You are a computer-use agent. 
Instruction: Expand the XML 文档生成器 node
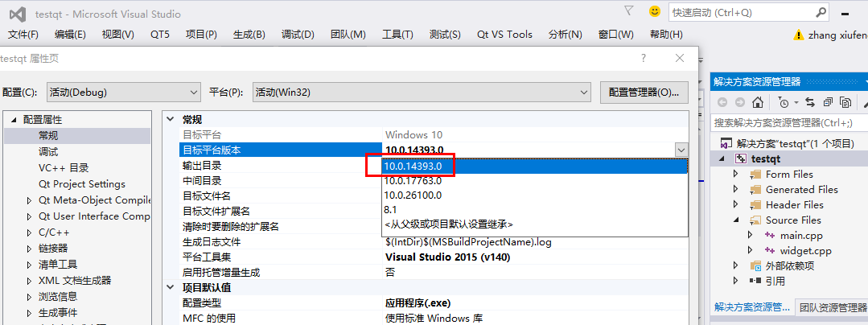point(29,281)
